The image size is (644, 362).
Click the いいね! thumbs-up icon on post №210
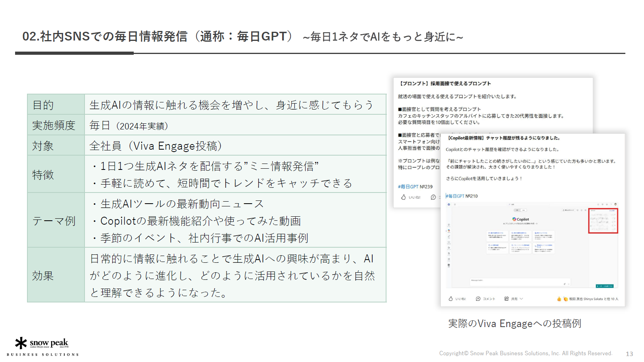pyautogui.click(x=451, y=299)
